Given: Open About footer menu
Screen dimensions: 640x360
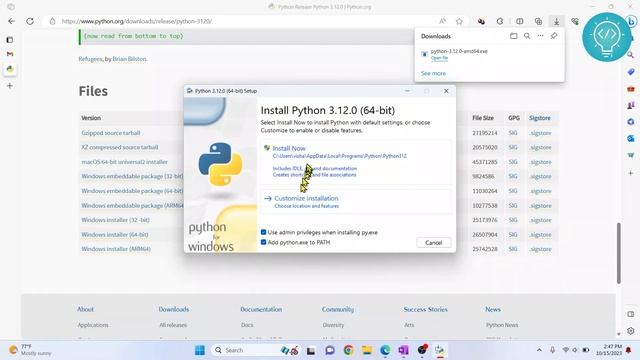Looking at the screenshot, I should [85, 309].
